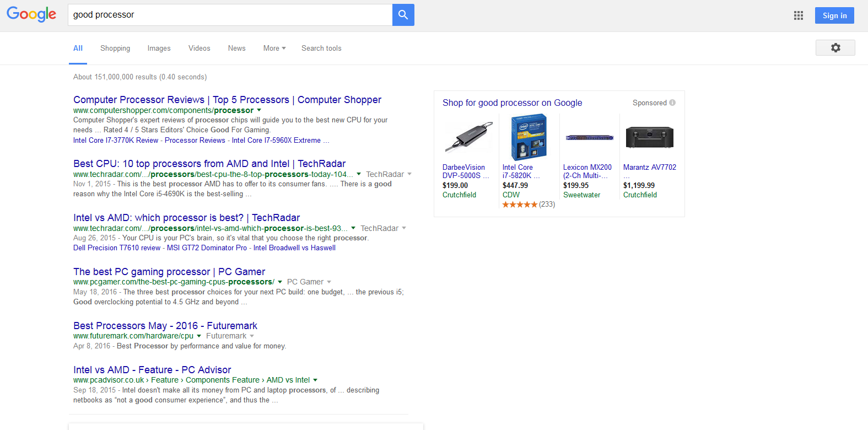Open Intel Core I7-5960X Extreme sitelink
Viewport: 868px width, 430px height.
pyautogui.click(x=281, y=141)
